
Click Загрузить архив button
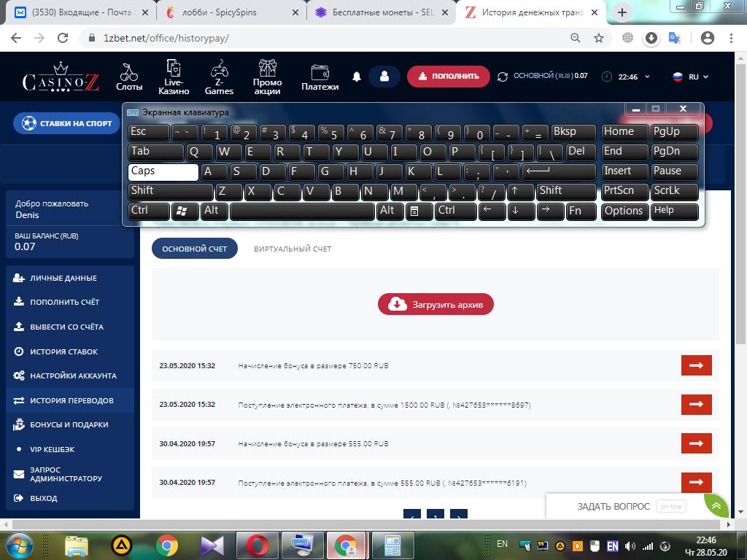436,304
